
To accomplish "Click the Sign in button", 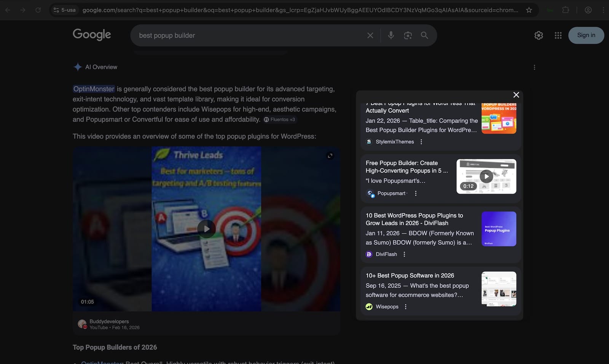I will point(586,35).
